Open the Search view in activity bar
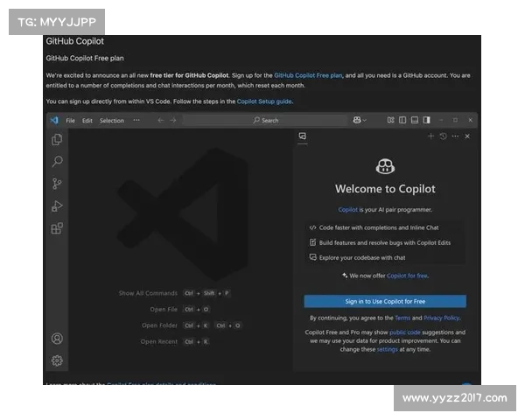Viewport: 525px width, 420px height. point(57,162)
